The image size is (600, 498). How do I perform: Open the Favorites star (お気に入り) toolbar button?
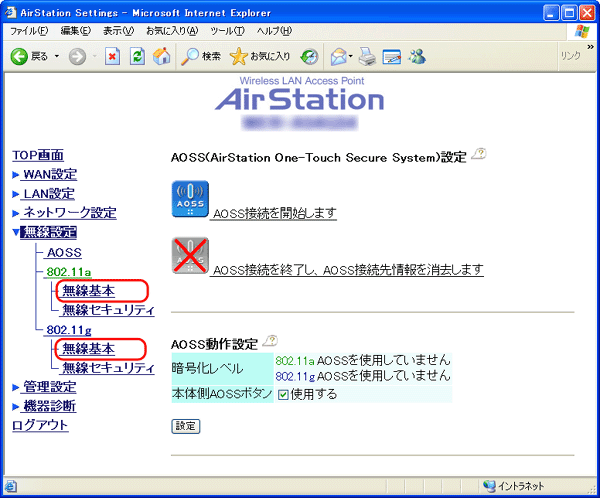(260, 57)
